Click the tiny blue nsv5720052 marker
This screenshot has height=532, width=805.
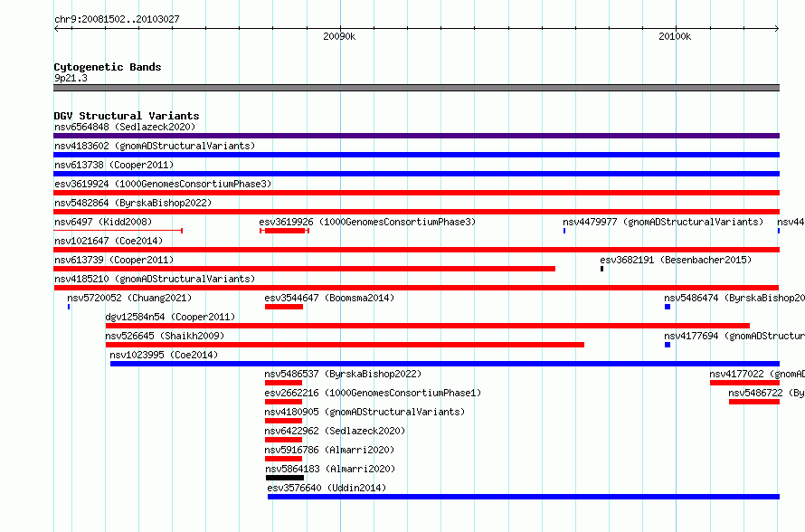(69, 307)
